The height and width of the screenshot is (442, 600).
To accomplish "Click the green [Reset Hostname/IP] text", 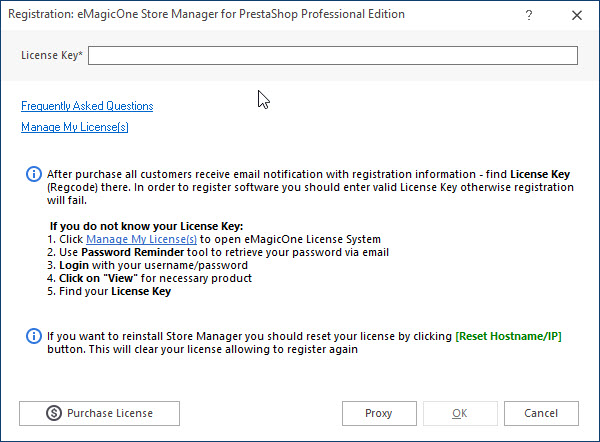I will pyautogui.click(x=508, y=336).
